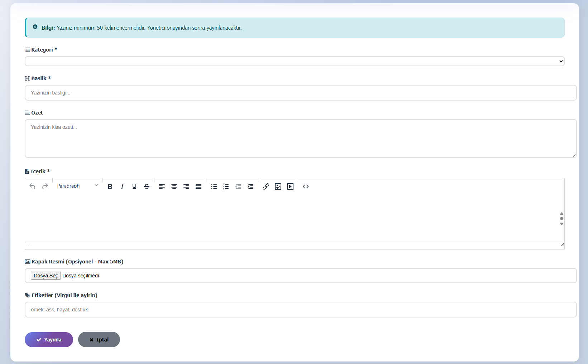Insert media video into editor
Viewport: 588px width, 364px height.
tap(290, 186)
